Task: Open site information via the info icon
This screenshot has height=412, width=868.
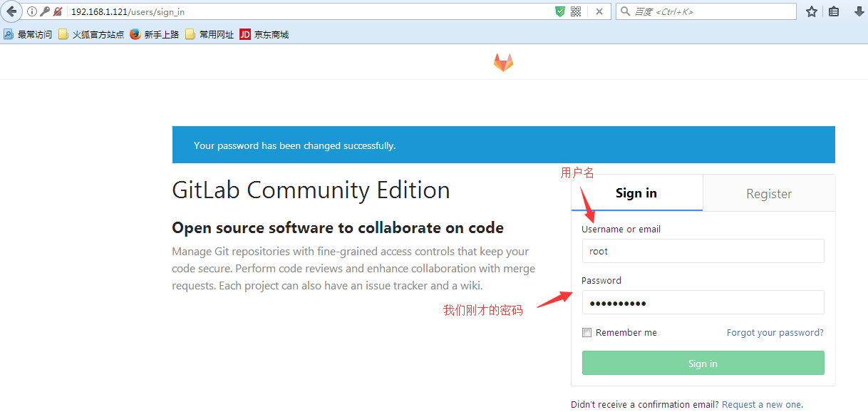Action: click(32, 11)
